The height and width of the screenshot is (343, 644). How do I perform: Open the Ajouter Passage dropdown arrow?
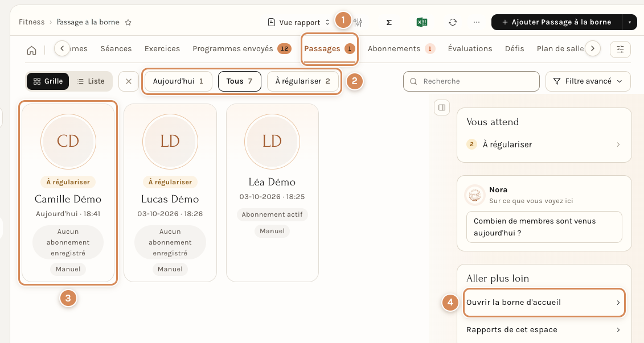point(630,22)
